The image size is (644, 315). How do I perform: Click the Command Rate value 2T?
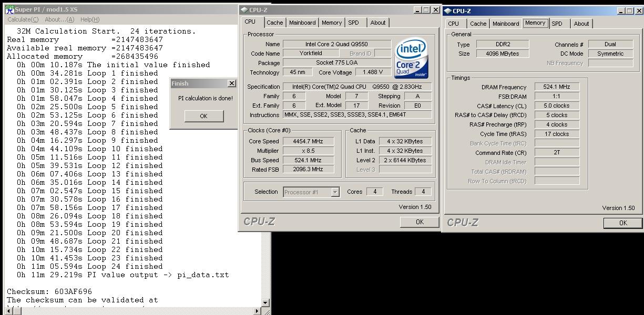(x=557, y=153)
